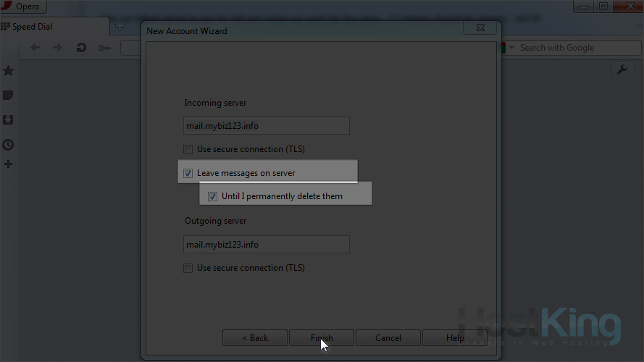
Task: Switch to the Speed Dial tab
Action: pos(33,27)
